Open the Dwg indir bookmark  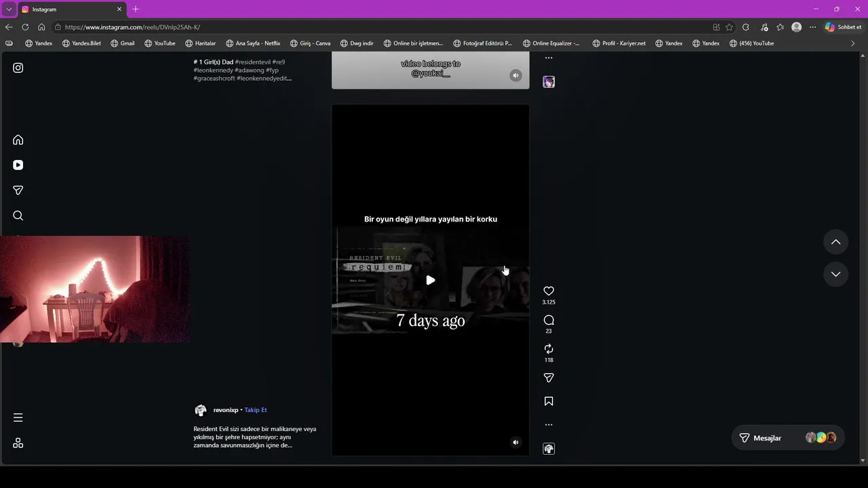[x=356, y=43]
